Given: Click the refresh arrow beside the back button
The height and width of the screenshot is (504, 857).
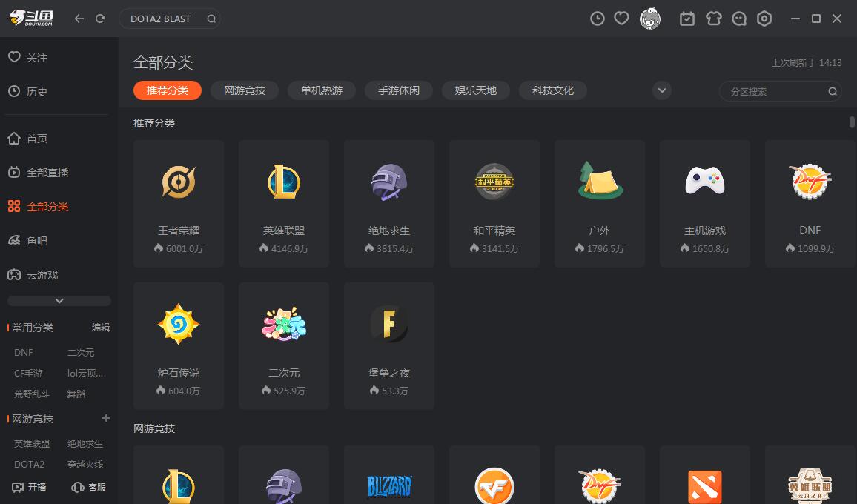Looking at the screenshot, I should coord(100,19).
